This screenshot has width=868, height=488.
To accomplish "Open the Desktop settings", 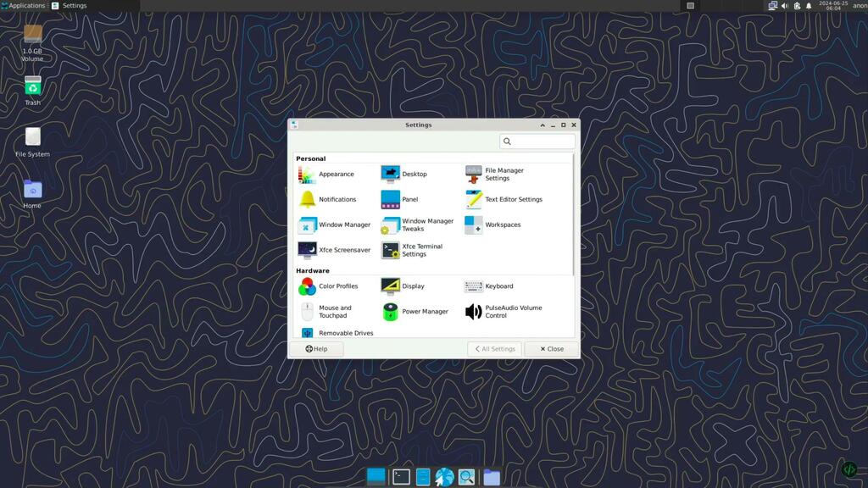I will click(404, 175).
